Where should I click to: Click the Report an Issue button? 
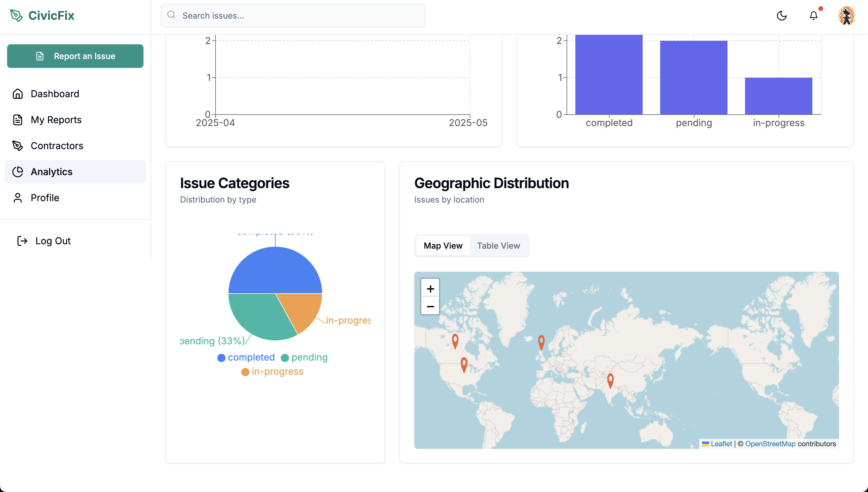(75, 56)
